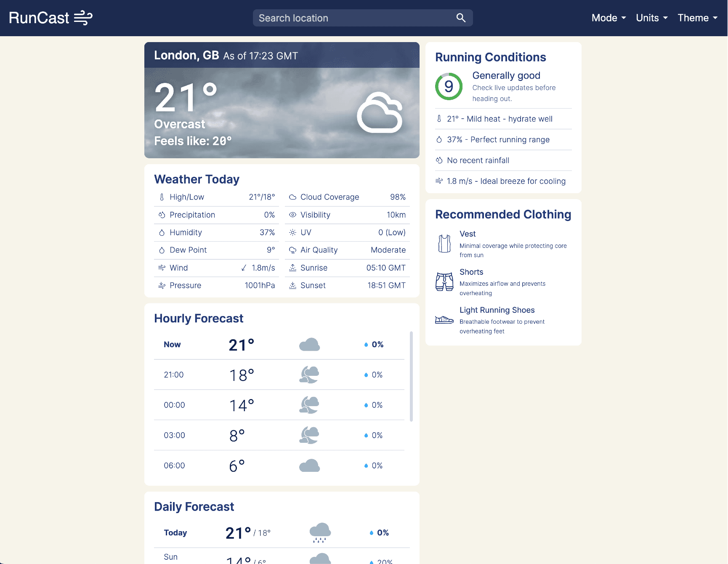The height and width of the screenshot is (564, 728).
Task: Click the Precipitation icon in Weather Today
Action: [x=162, y=215]
